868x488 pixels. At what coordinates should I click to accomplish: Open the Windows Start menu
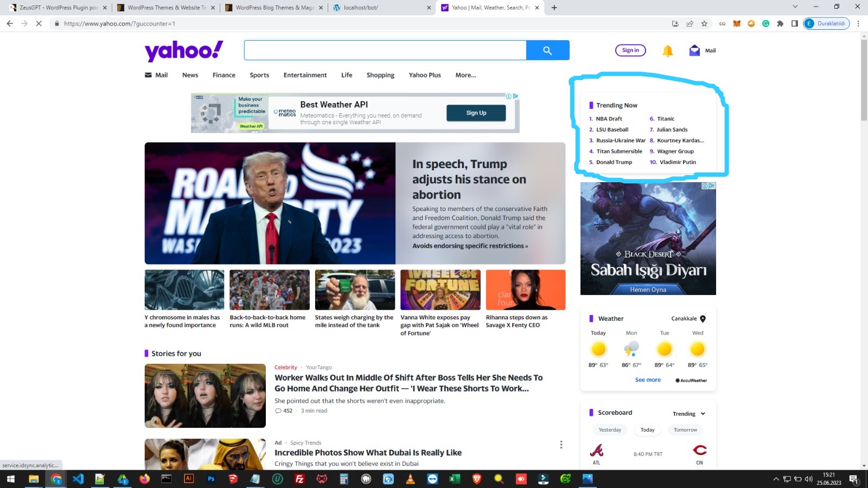click(x=11, y=479)
